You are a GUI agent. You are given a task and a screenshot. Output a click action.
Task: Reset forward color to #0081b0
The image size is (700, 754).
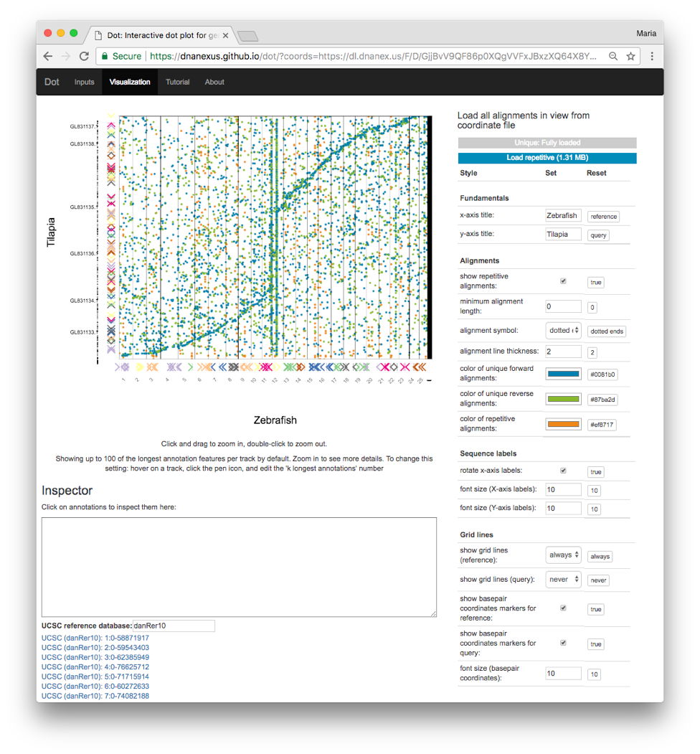602,374
